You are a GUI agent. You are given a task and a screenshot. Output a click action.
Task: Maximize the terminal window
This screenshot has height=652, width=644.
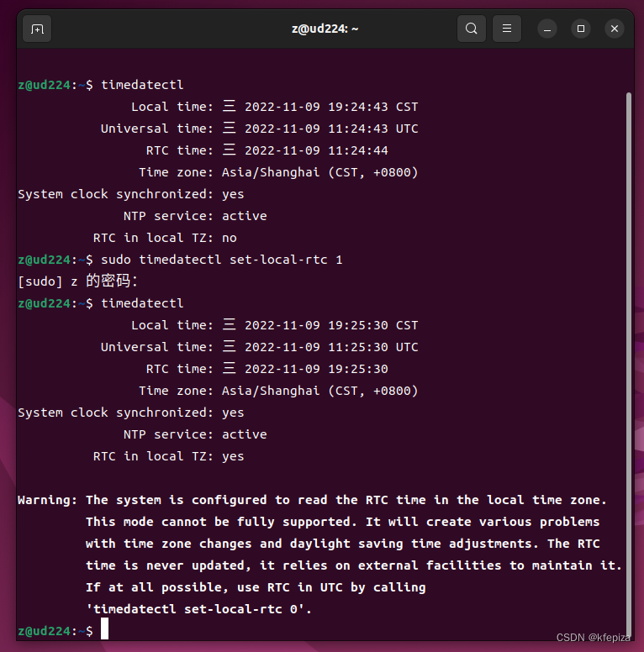pyautogui.click(x=581, y=29)
